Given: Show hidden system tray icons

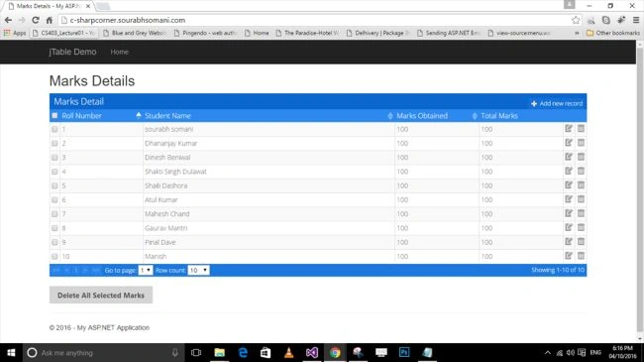Looking at the screenshot, I should point(548,352).
